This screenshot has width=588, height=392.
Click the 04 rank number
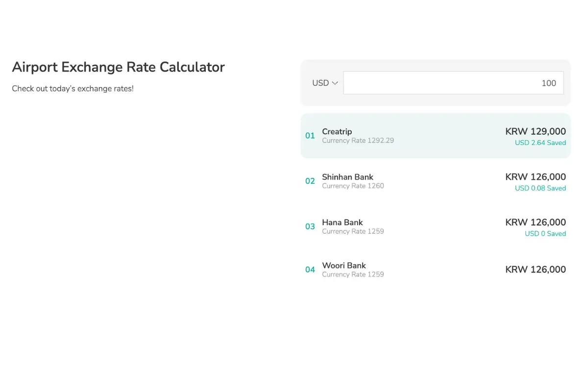310,269
